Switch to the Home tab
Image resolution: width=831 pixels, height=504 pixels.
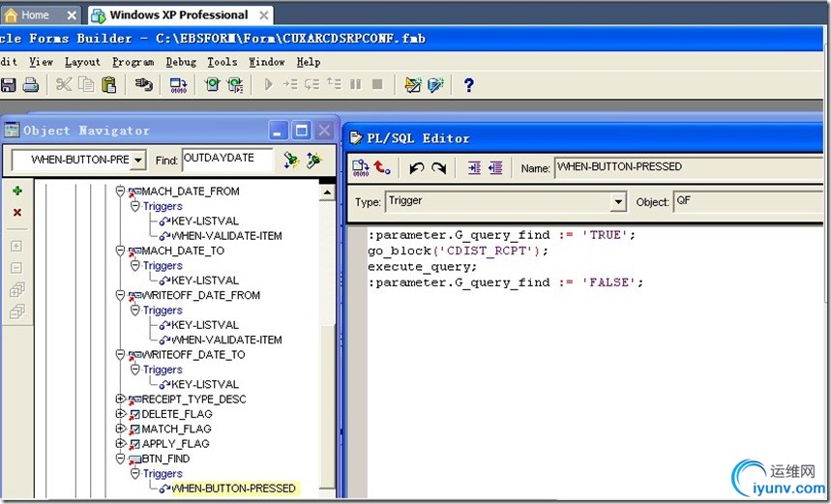coord(41,15)
